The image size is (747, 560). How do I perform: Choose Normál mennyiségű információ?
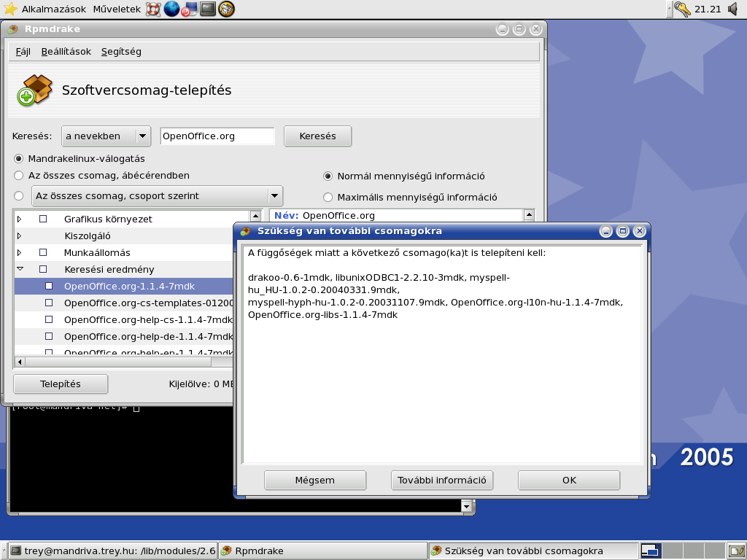point(328,176)
